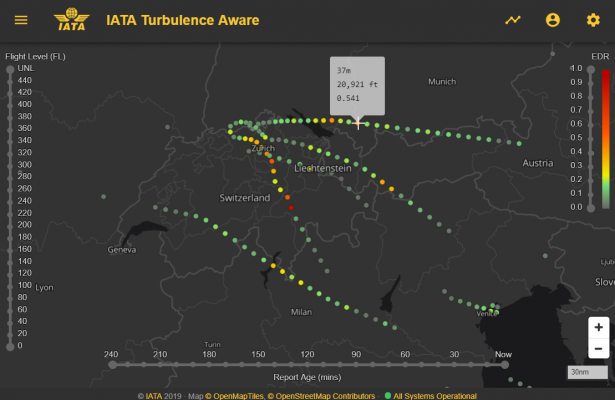Open the hamburger navigation menu
The height and width of the screenshot is (400, 615).
point(21,20)
